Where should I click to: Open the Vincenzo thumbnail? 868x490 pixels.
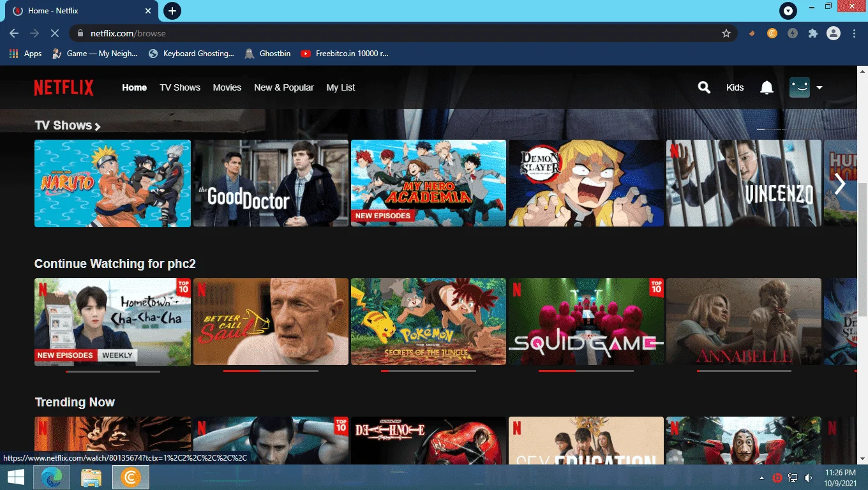[x=744, y=183]
